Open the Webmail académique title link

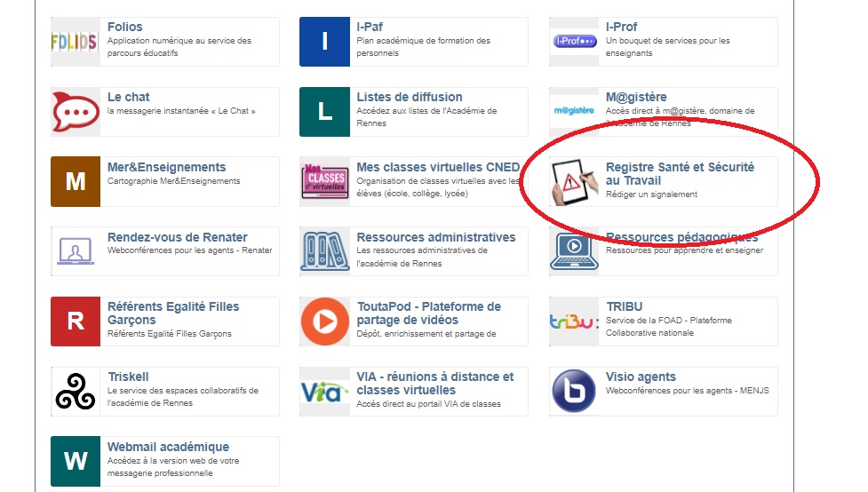pyautogui.click(x=168, y=447)
